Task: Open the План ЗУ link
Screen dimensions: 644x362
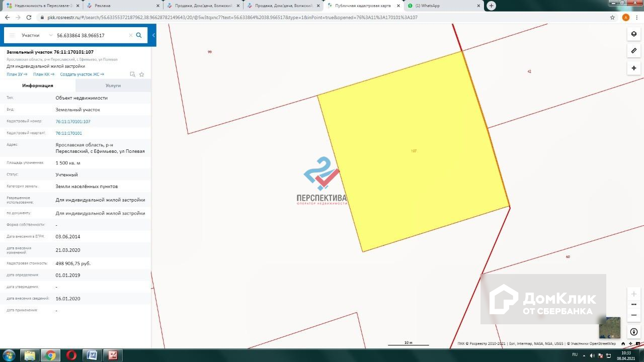Action: [17, 74]
